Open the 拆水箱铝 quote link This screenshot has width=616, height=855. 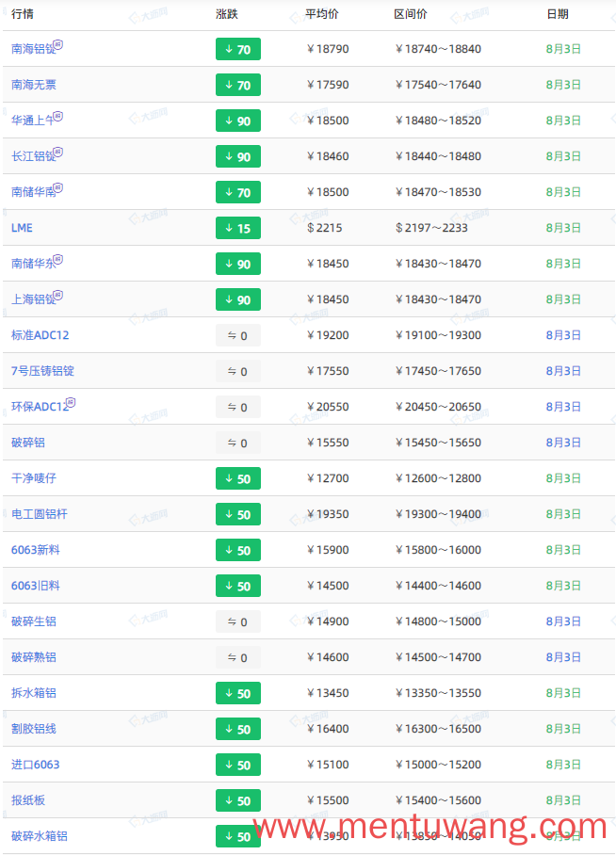[x=34, y=693]
